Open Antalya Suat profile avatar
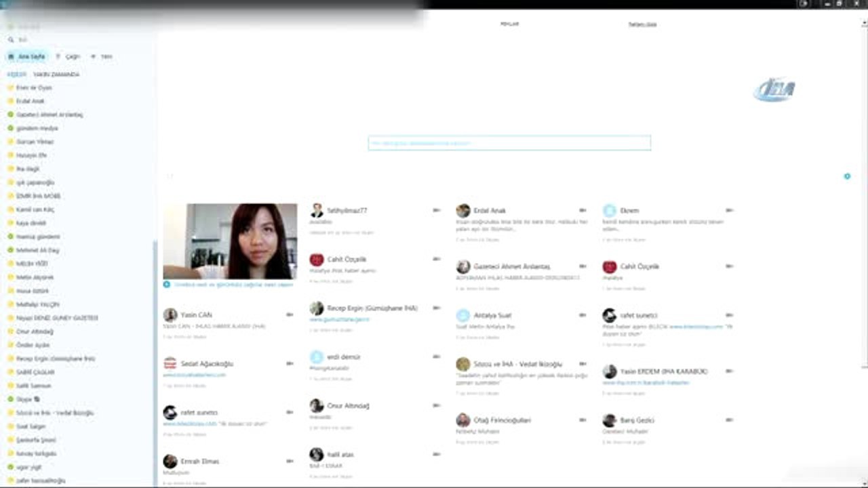Viewport: 868px width, 488px height. (463, 315)
